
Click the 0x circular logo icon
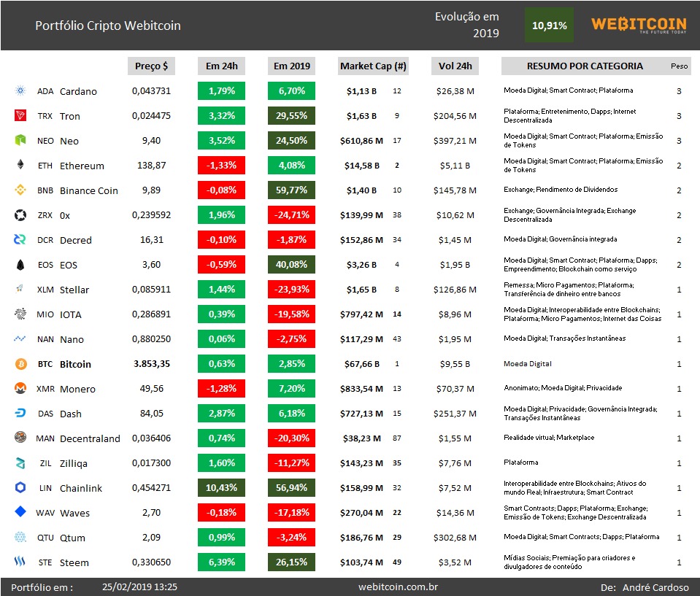tap(20, 215)
